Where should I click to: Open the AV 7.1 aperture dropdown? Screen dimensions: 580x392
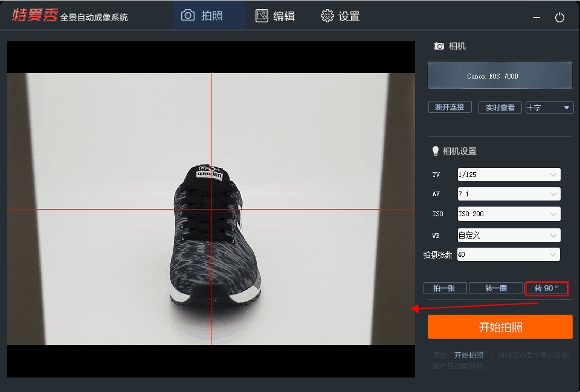coord(509,194)
